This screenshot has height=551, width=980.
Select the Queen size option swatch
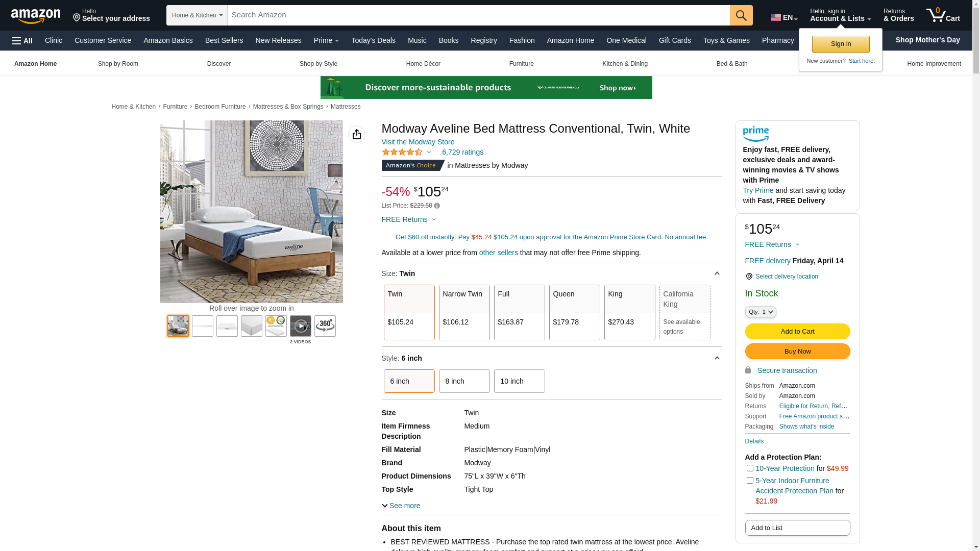[574, 312]
